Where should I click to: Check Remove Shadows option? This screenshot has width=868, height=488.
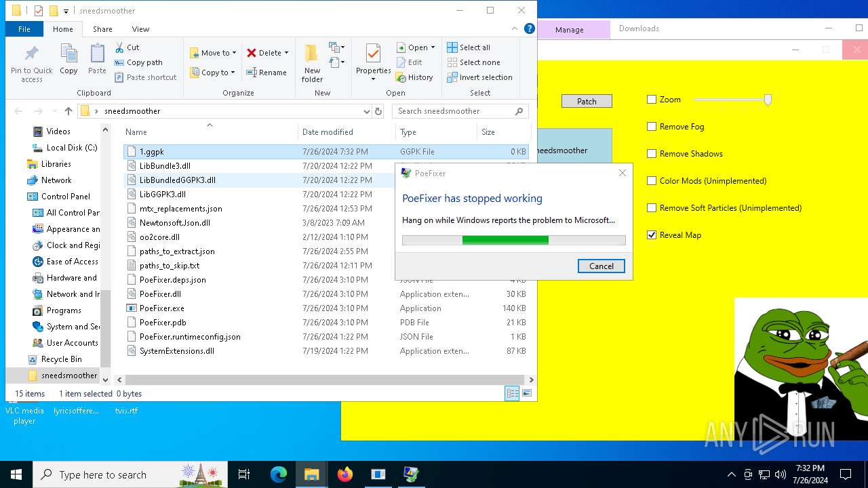(652, 154)
